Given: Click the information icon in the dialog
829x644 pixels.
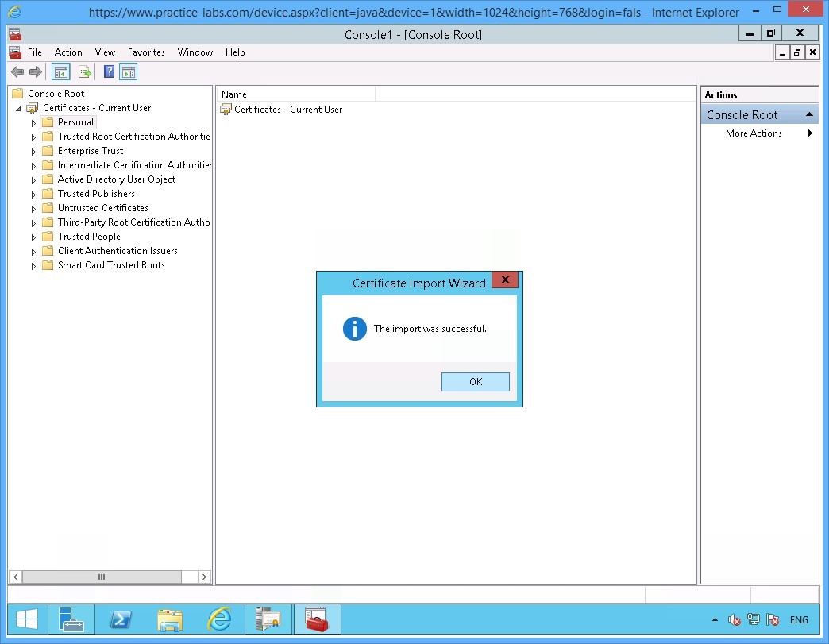Looking at the screenshot, I should pos(354,328).
